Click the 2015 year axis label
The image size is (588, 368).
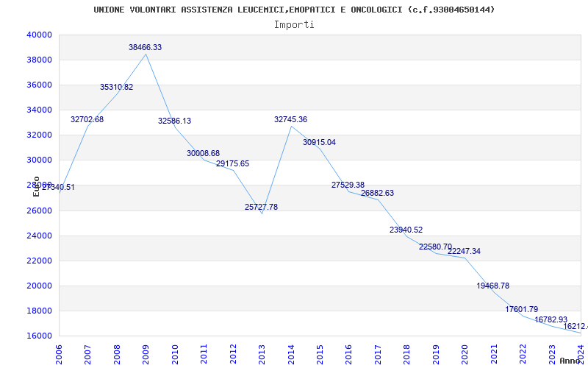320,354
